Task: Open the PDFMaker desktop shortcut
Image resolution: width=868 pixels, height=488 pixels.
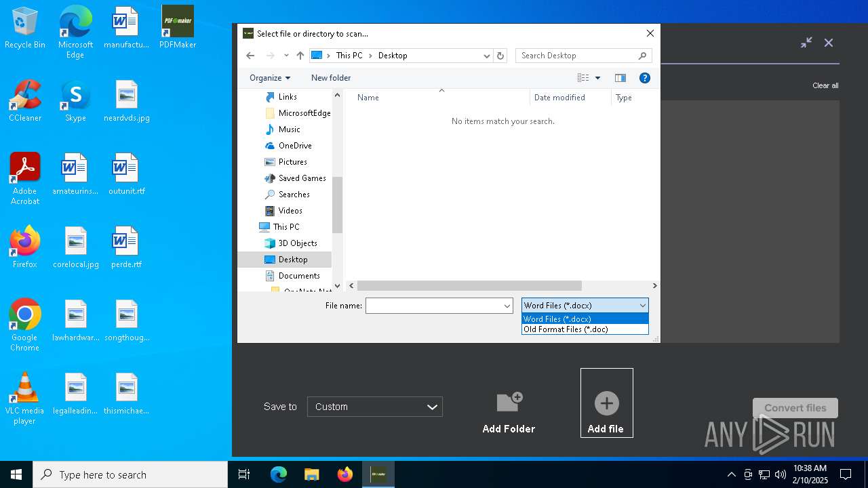Action: pos(178,28)
